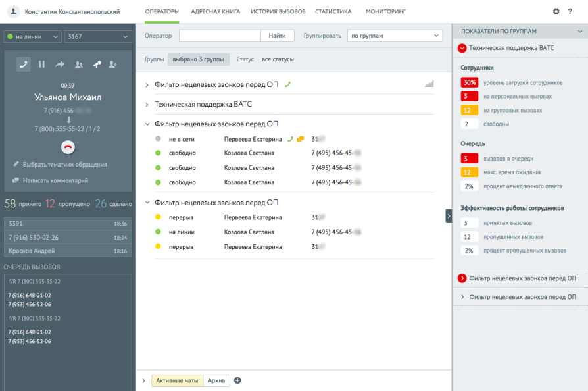
Task: Open the Адресная книга tab
Action: (216, 11)
